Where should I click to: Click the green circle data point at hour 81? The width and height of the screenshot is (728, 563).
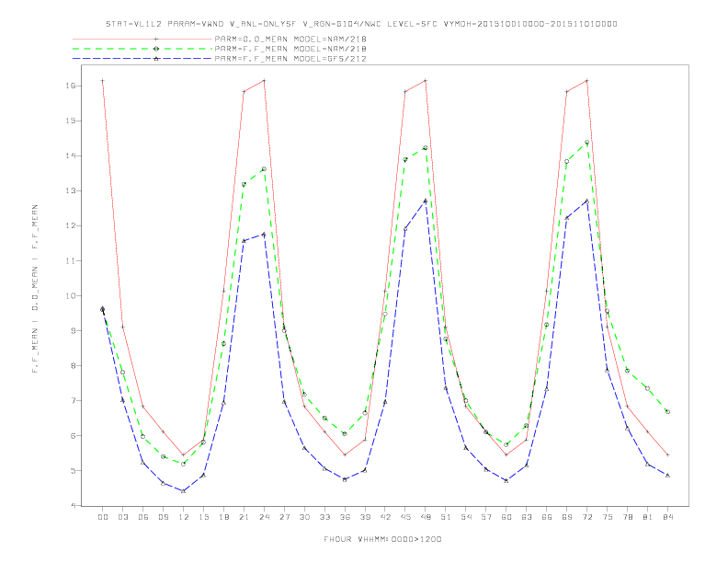(647, 388)
